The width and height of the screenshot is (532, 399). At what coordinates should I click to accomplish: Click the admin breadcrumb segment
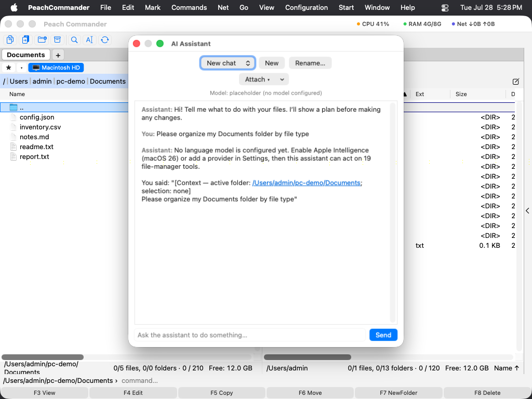point(42,81)
